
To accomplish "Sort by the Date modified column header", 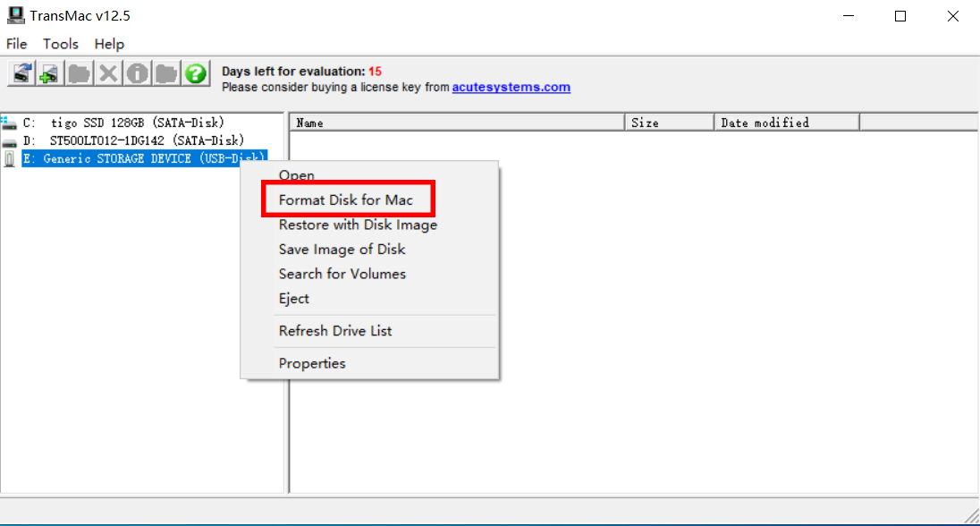I will click(x=787, y=123).
